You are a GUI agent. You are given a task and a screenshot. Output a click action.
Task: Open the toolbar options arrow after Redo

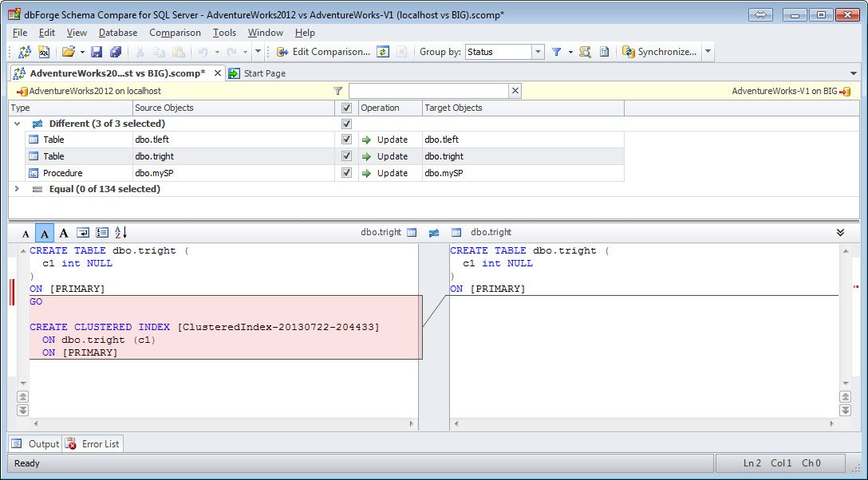click(258, 52)
